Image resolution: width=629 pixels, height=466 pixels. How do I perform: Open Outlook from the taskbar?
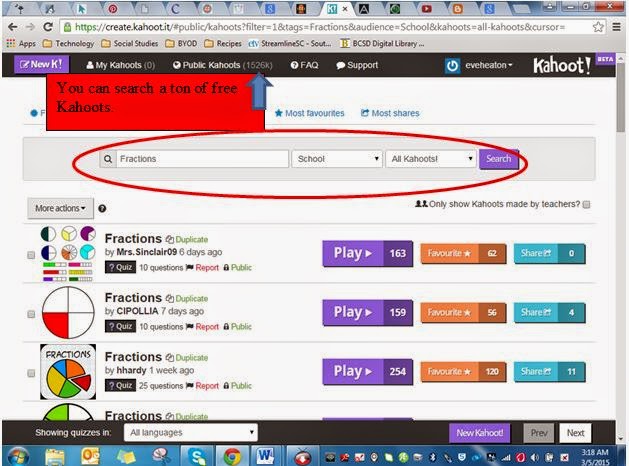(x=90, y=456)
